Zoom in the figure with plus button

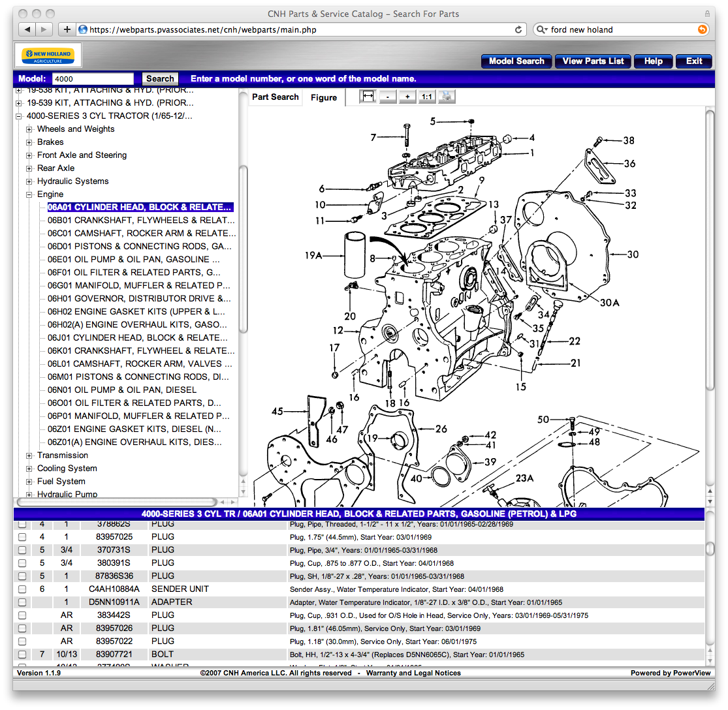pyautogui.click(x=407, y=97)
